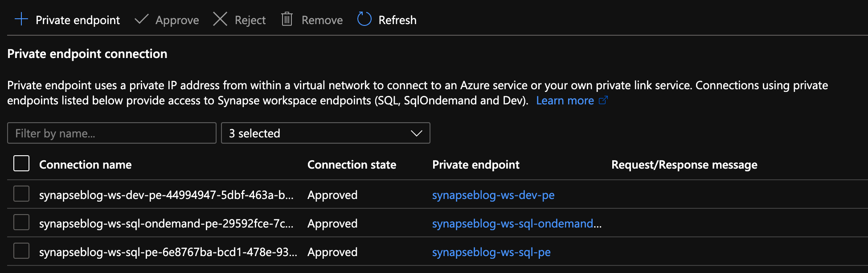Click 'Approved' state in the ws-sql-pe-6e8767ba row
This screenshot has height=273, width=868.
[332, 252]
